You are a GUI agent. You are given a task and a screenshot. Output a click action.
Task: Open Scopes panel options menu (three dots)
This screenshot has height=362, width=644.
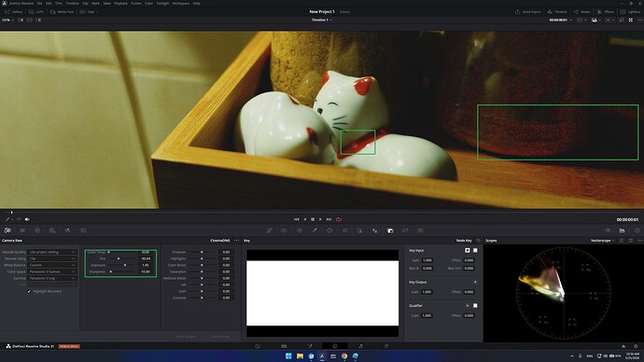tap(639, 241)
